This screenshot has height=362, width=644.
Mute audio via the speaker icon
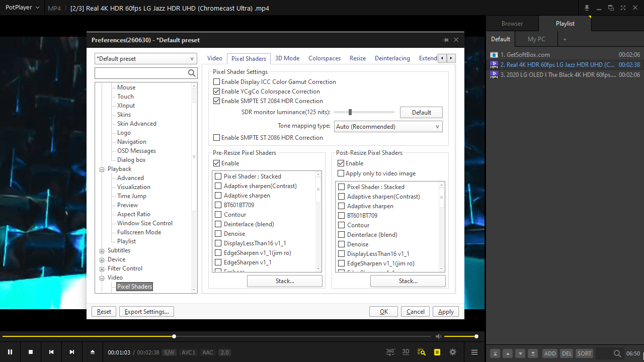pos(438,336)
